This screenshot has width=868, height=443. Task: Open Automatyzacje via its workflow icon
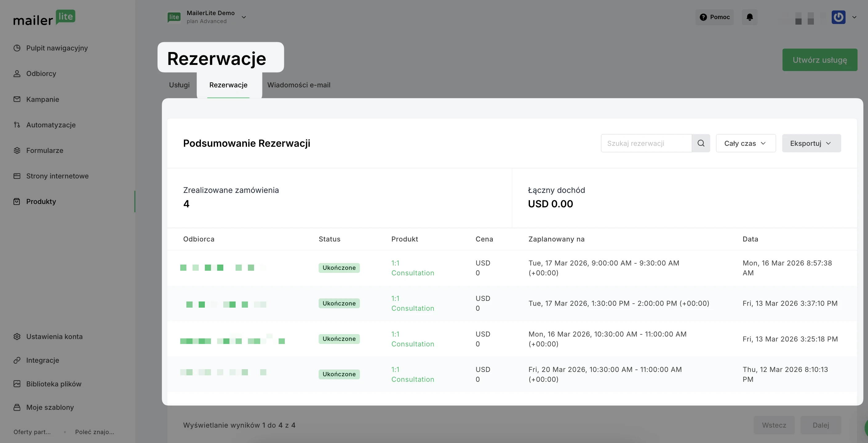click(x=17, y=125)
